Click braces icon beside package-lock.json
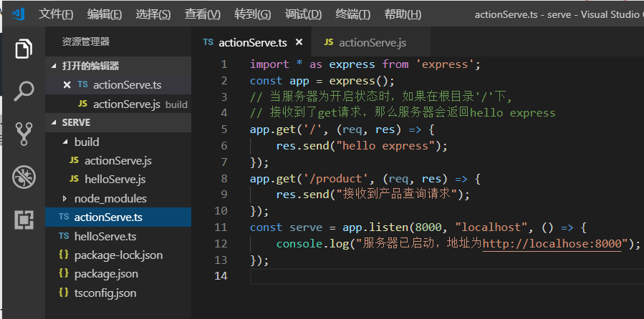Viewport: 644px width, 319px height. tap(64, 255)
